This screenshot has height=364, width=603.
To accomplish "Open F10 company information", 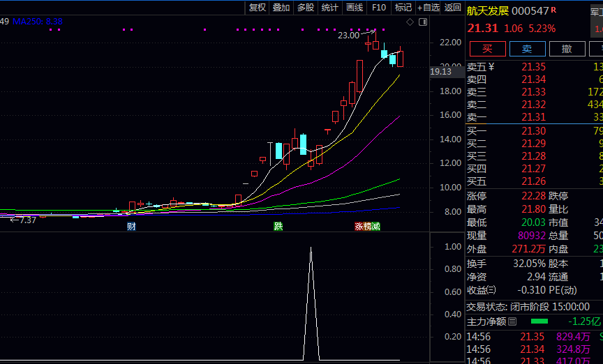I will (x=379, y=8).
